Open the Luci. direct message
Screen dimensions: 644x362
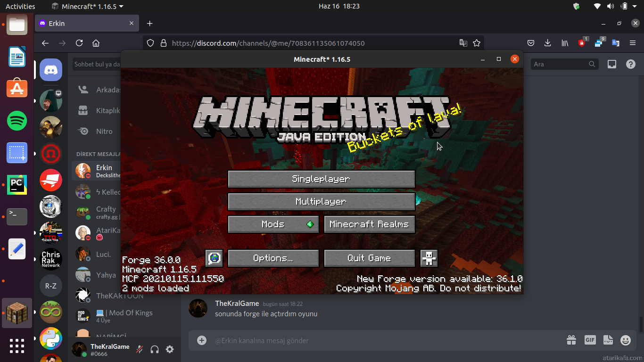click(x=97, y=254)
